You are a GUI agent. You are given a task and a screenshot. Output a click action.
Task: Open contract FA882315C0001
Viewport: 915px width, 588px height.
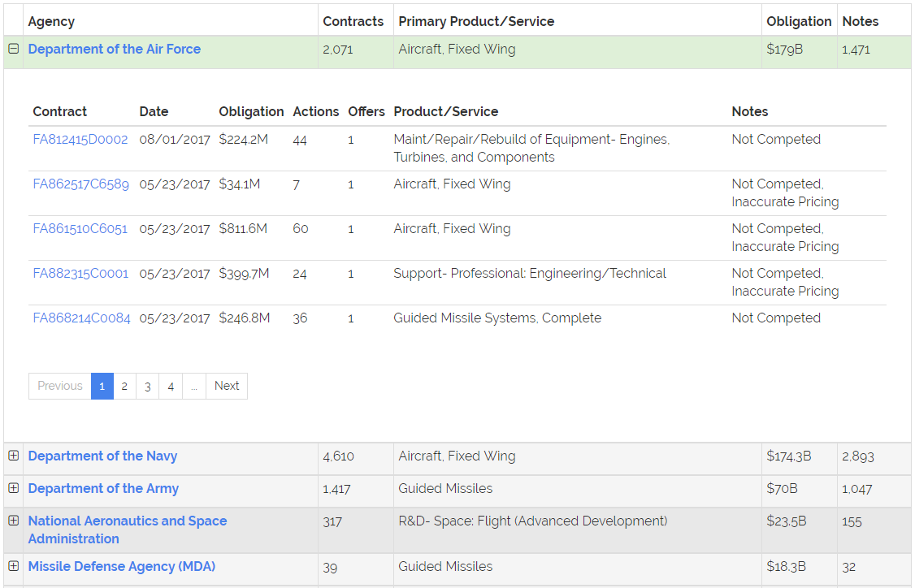pos(80,274)
